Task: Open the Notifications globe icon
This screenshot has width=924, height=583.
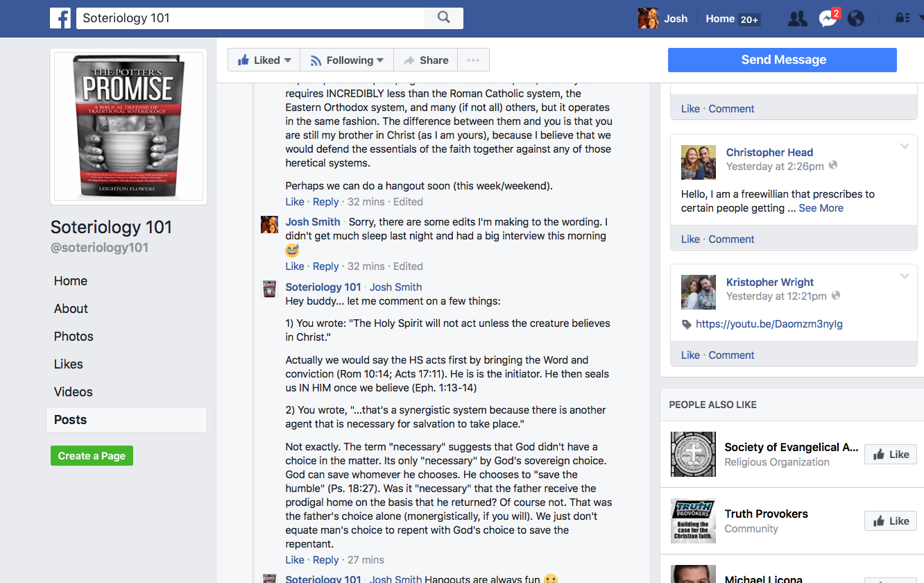Action: click(x=856, y=19)
